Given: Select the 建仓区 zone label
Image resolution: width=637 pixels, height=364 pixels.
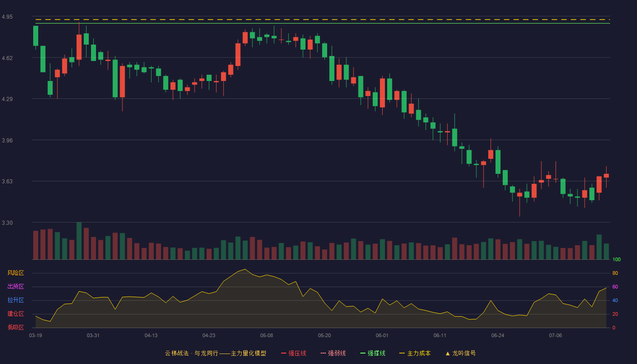Looking at the screenshot, I should (x=15, y=314).
